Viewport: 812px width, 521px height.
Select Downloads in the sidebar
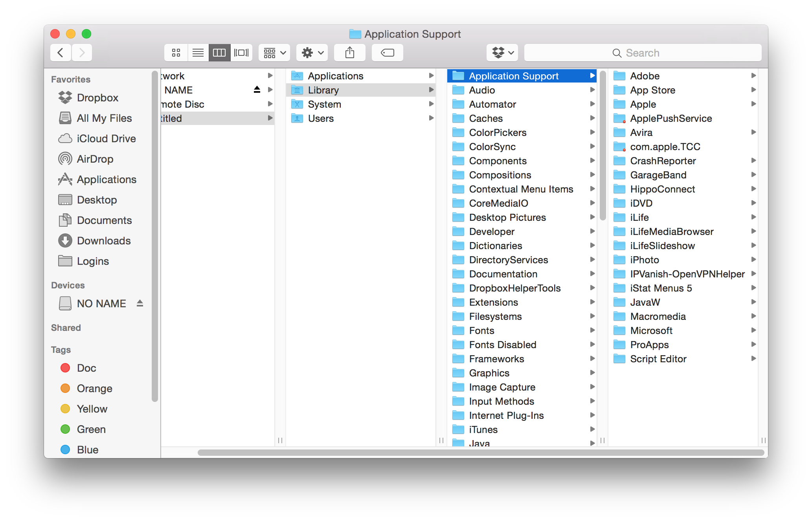pyautogui.click(x=103, y=241)
